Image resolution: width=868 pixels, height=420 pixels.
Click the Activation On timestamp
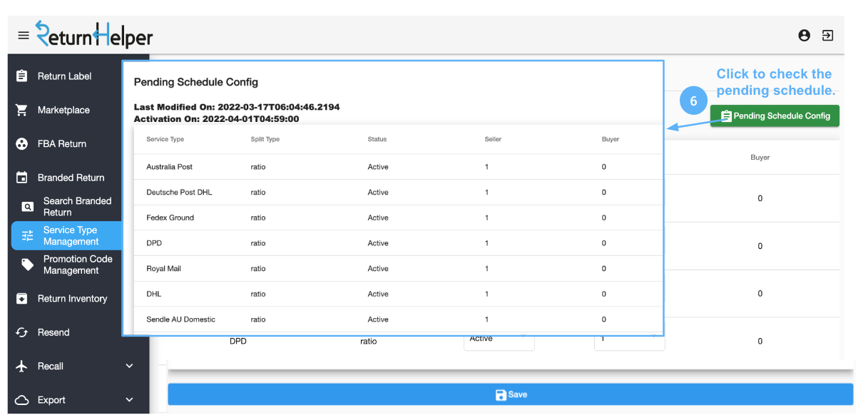(216, 119)
